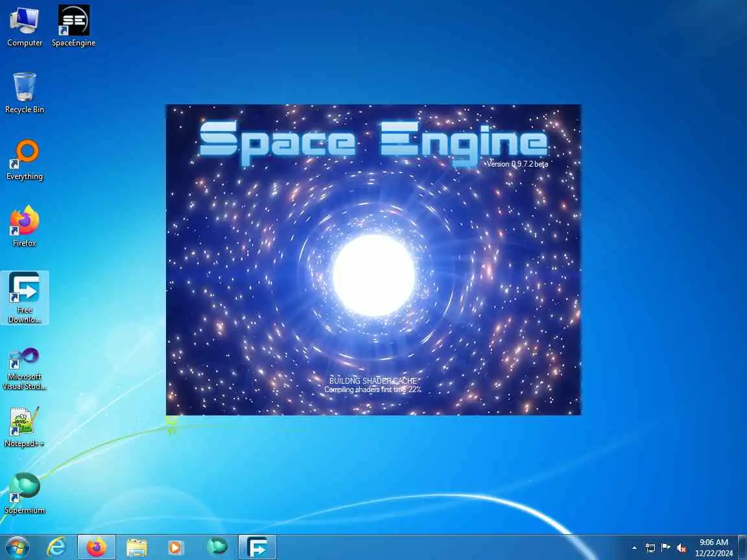Open the Action Center flag icon
This screenshot has width=747, height=560.
pyautogui.click(x=666, y=548)
